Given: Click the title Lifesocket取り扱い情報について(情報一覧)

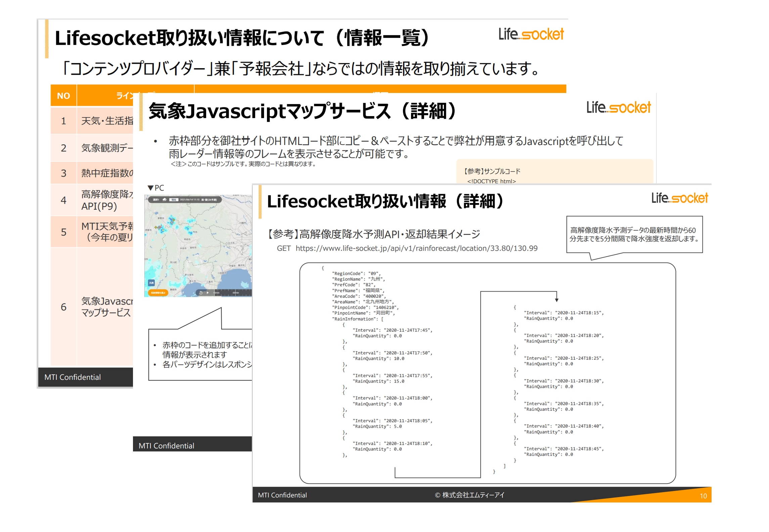Looking at the screenshot, I should 242,38.
